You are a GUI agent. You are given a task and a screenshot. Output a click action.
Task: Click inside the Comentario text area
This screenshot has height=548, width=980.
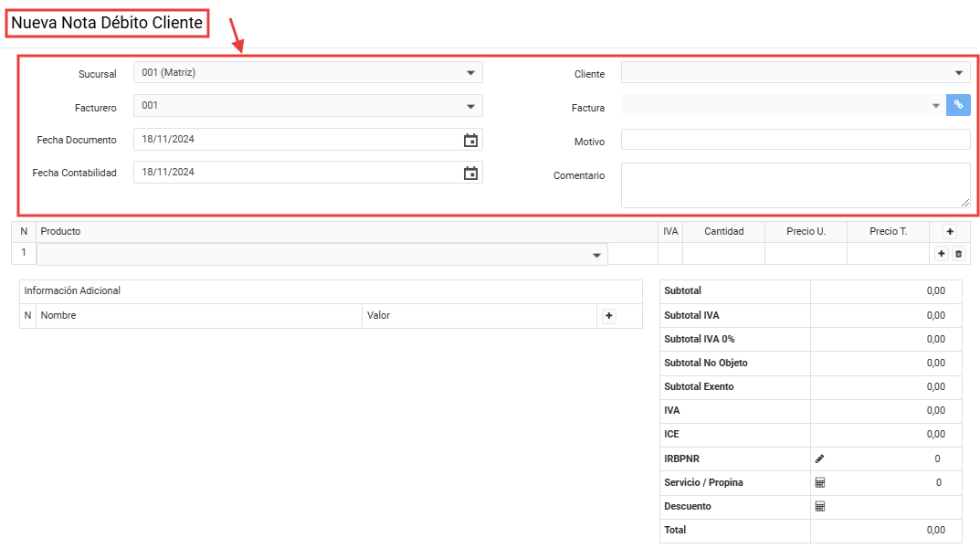click(x=796, y=185)
